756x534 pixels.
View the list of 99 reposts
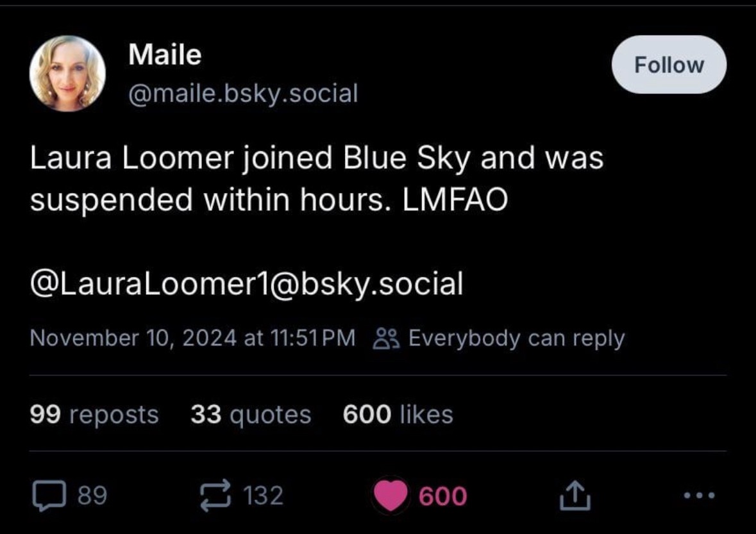(94, 414)
